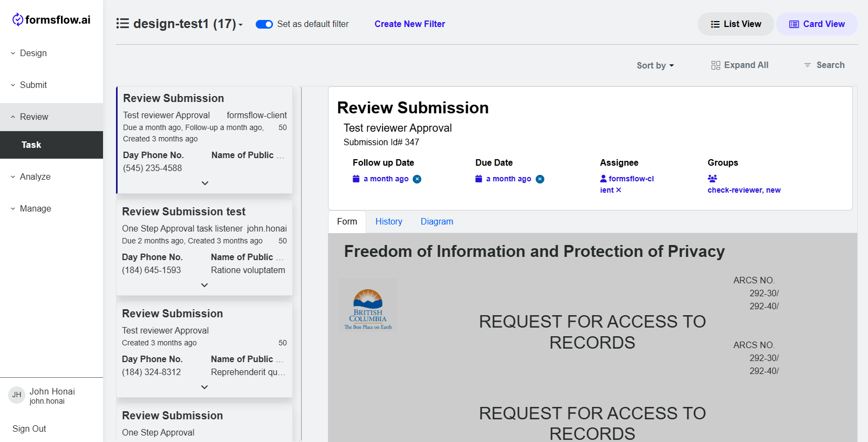Open the Sort by dropdown

click(x=655, y=65)
